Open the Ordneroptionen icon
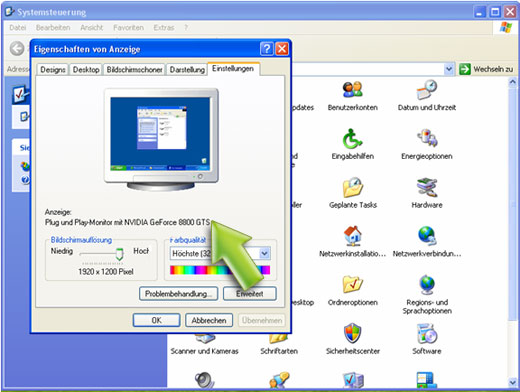Viewport: 520px width, 392px height. pyautogui.click(x=353, y=284)
